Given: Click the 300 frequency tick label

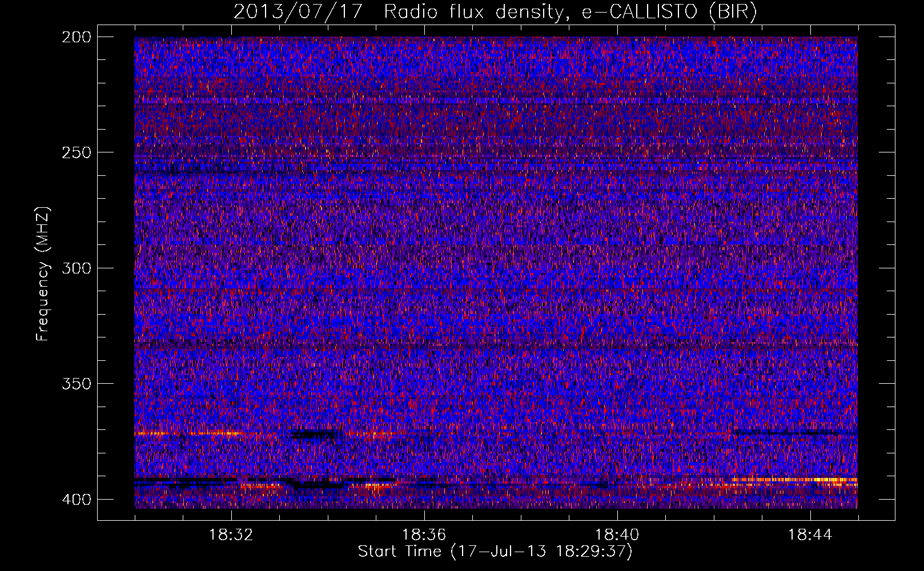Looking at the screenshot, I should pyautogui.click(x=76, y=268).
